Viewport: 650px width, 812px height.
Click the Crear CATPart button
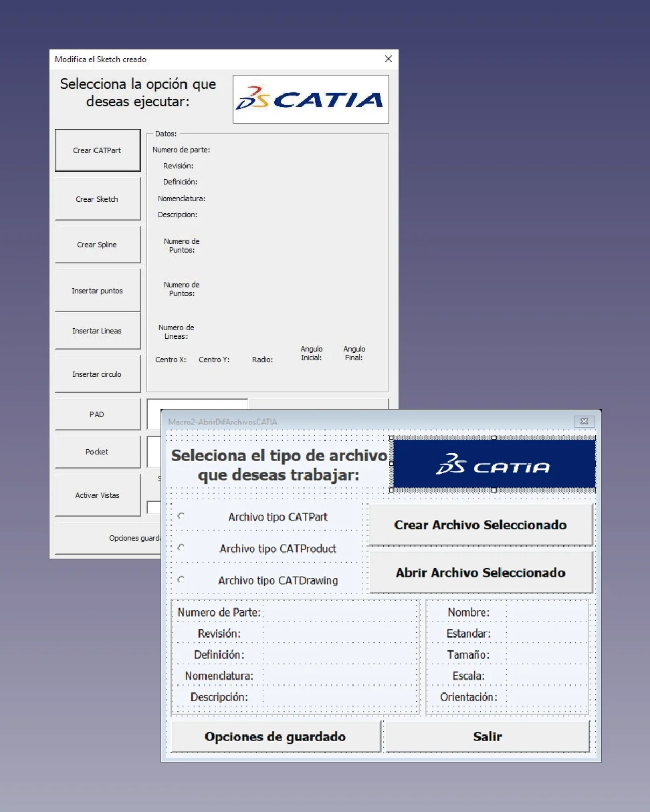click(98, 150)
